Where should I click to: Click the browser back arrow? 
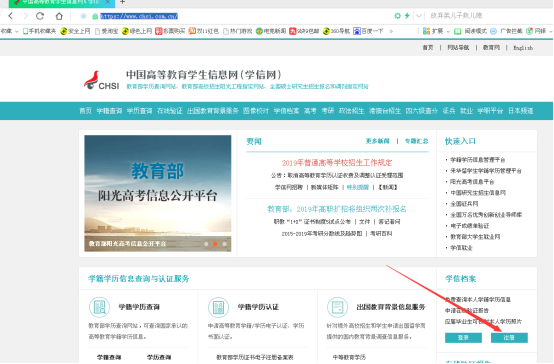[11, 16]
